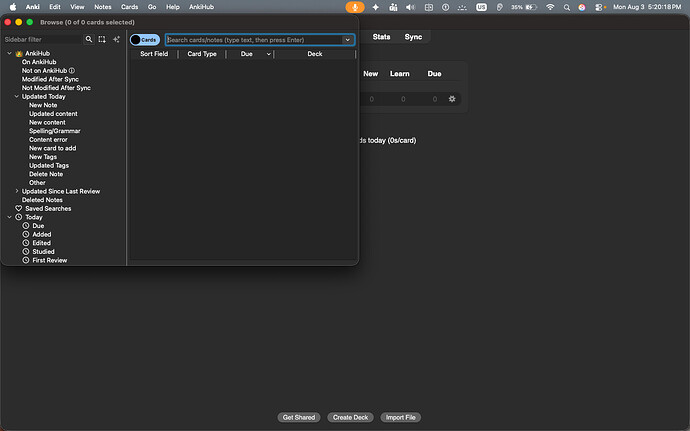Select New Tags in sidebar
Image resolution: width=690 pixels, height=431 pixels.
coord(43,157)
